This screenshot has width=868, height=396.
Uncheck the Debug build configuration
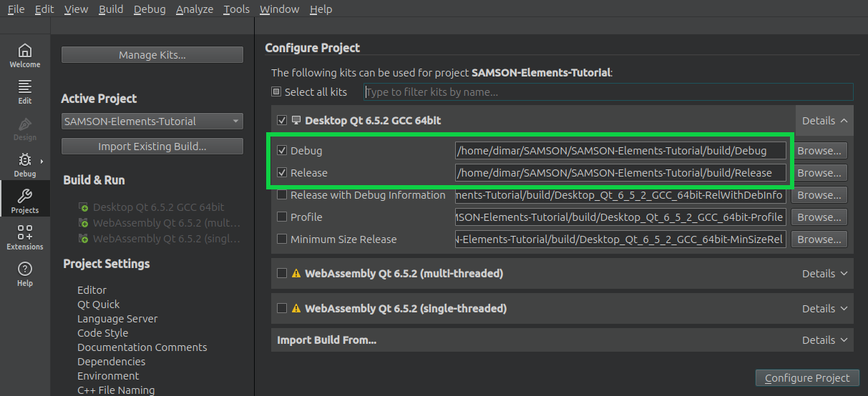(282, 151)
